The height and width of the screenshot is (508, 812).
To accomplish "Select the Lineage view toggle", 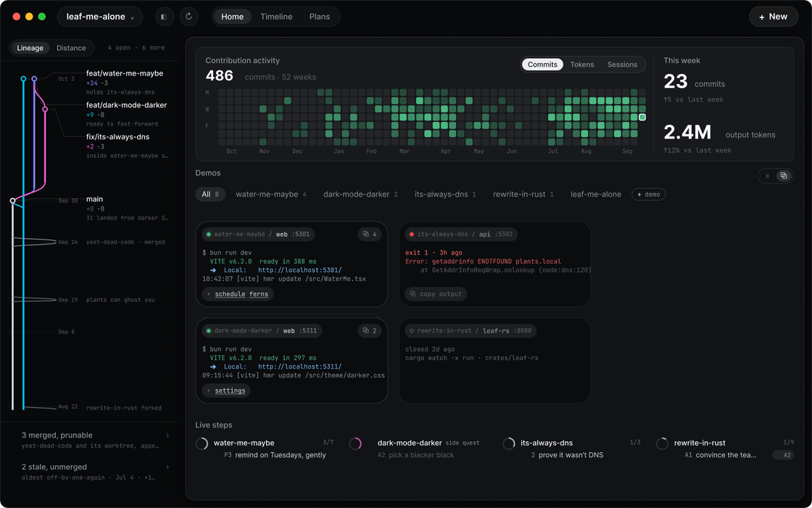I will coord(30,48).
